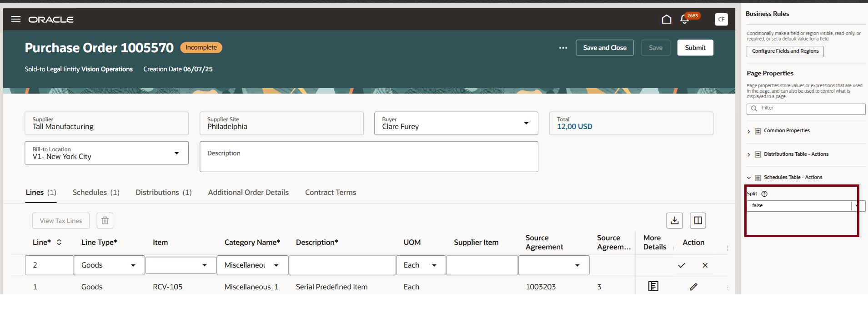The width and height of the screenshot is (868, 318).
Task: Switch to the Schedules (1) tab
Action: coord(96,193)
